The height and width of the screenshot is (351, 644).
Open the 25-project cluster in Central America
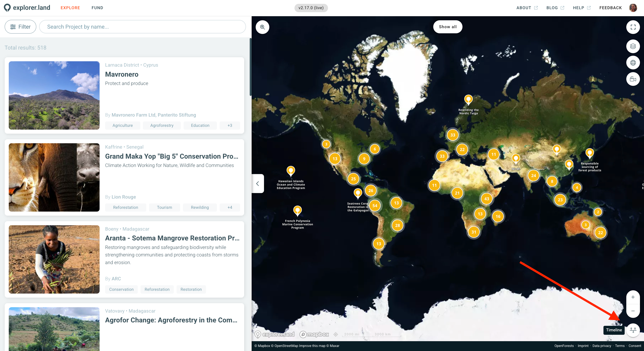[x=353, y=179]
